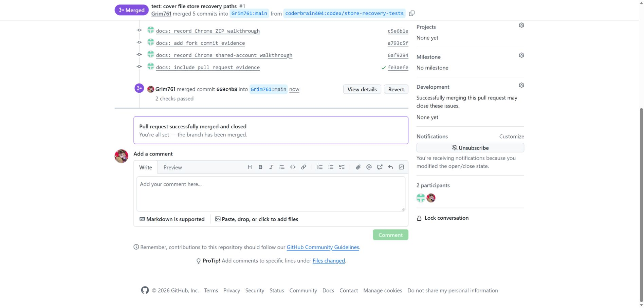
Task: Click the GitHub logo in footer
Action: pyautogui.click(x=145, y=290)
